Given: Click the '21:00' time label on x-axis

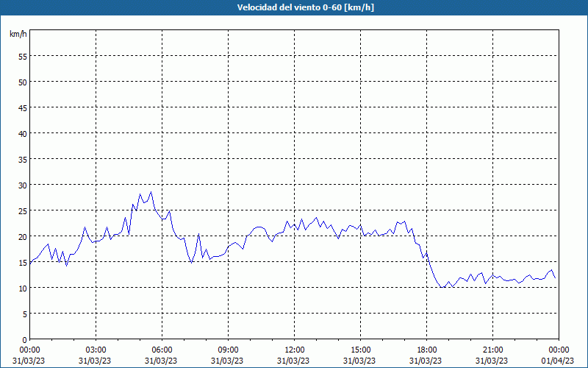Looking at the screenshot, I should pos(492,350).
